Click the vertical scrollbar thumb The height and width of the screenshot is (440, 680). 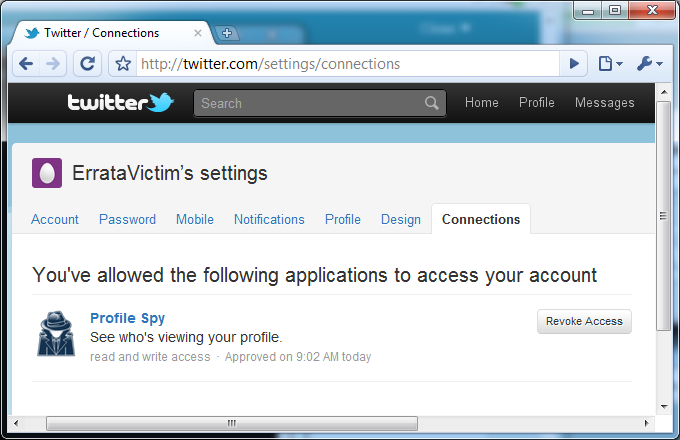664,216
